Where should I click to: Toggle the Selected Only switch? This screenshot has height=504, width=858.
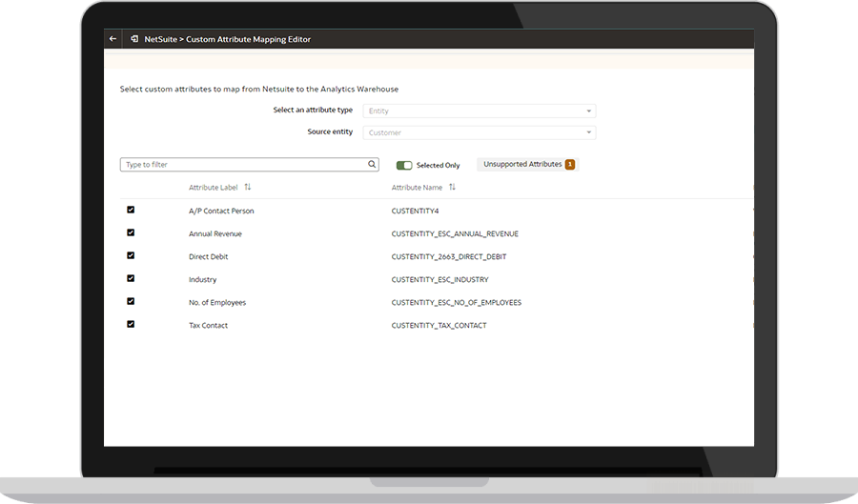[404, 166]
